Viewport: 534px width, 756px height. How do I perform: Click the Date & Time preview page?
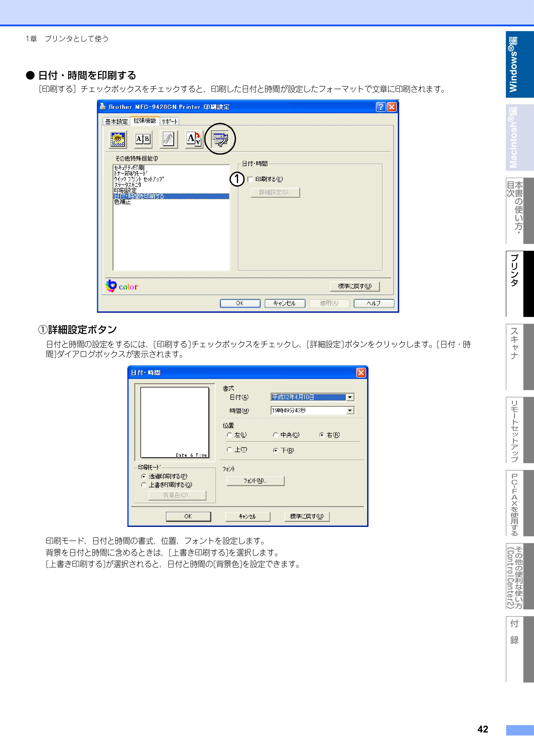[x=175, y=422]
